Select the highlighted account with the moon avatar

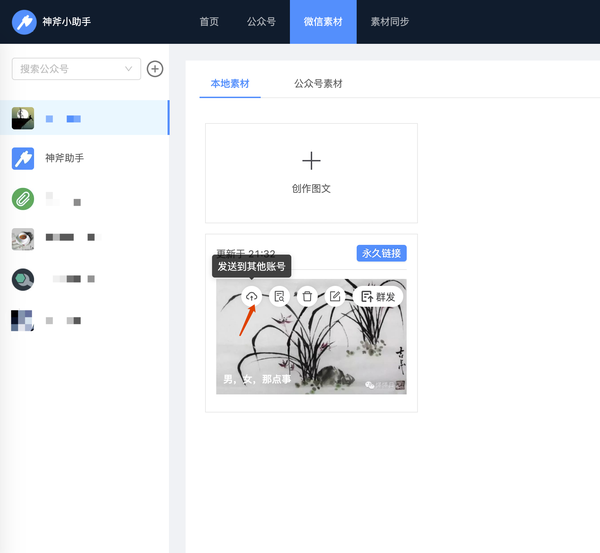pos(85,117)
